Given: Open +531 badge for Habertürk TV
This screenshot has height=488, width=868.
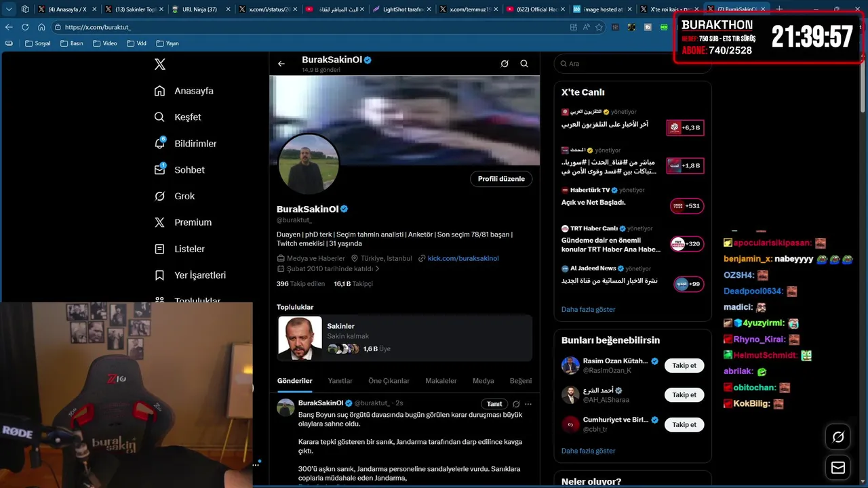Looking at the screenshot, I should tap(687, 206).
